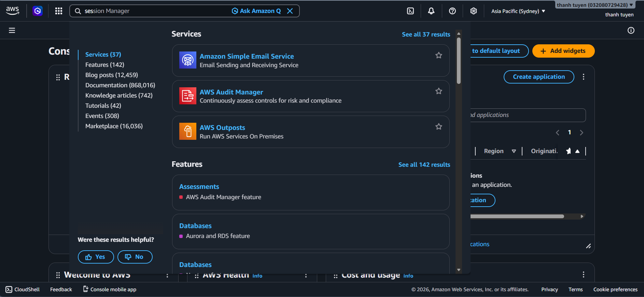Go to next page of applications
The width and height of the screenshot is (644, 297).
click(582, 133)
